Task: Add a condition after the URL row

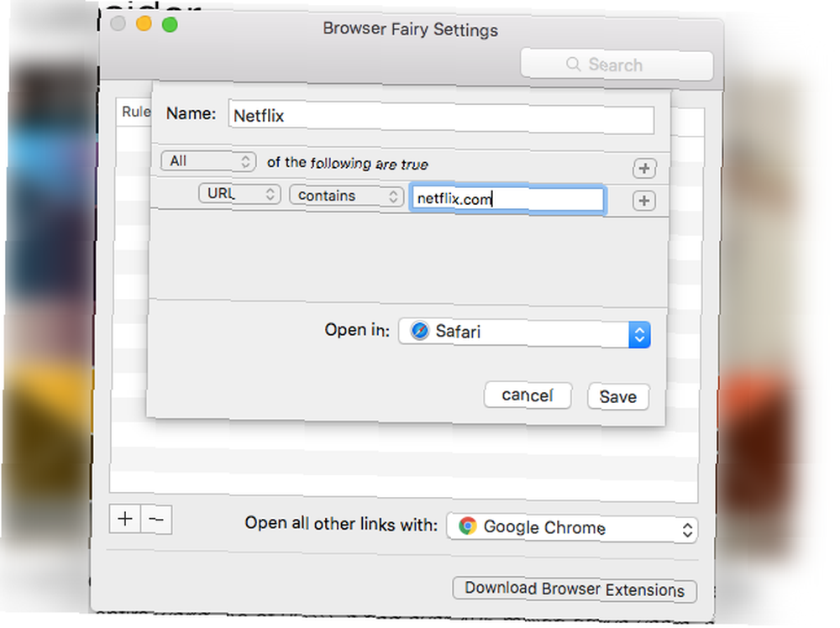Action: point(643,201)
